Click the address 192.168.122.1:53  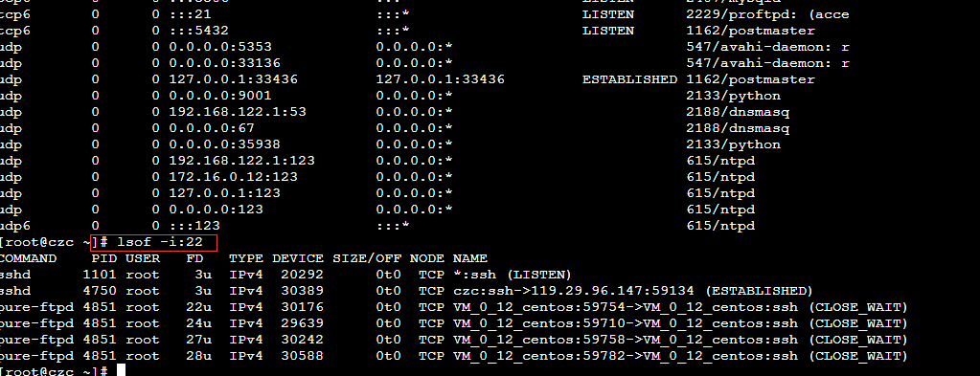pos(238,112)
